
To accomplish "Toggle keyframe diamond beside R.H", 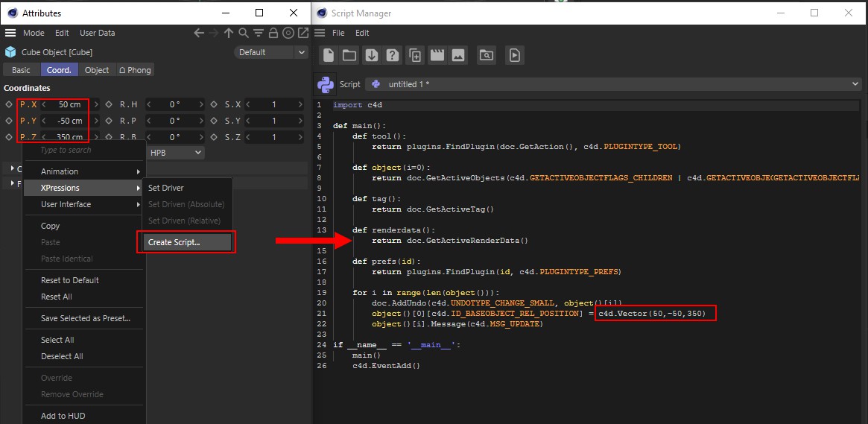I will coord(109,105).
